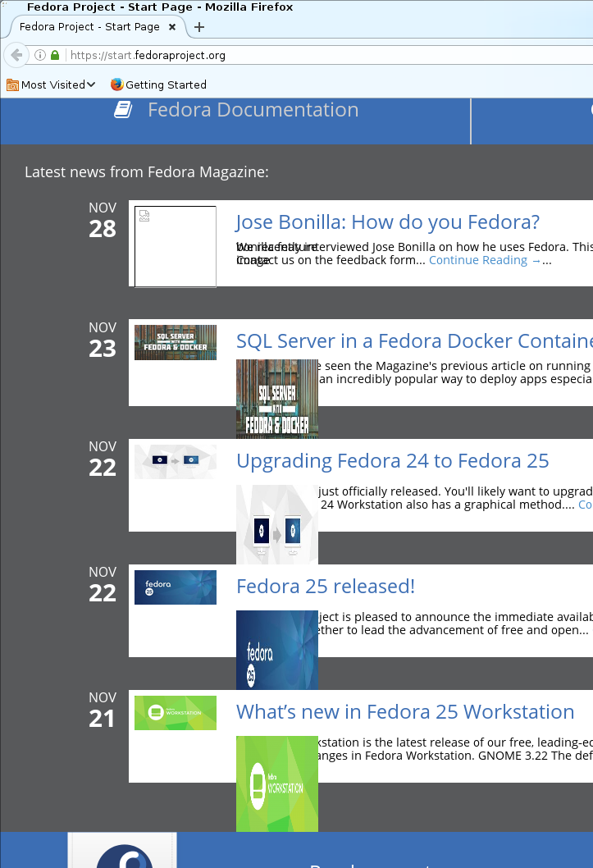Select the Fedora Project - Start Page tab

click(89, 26)
